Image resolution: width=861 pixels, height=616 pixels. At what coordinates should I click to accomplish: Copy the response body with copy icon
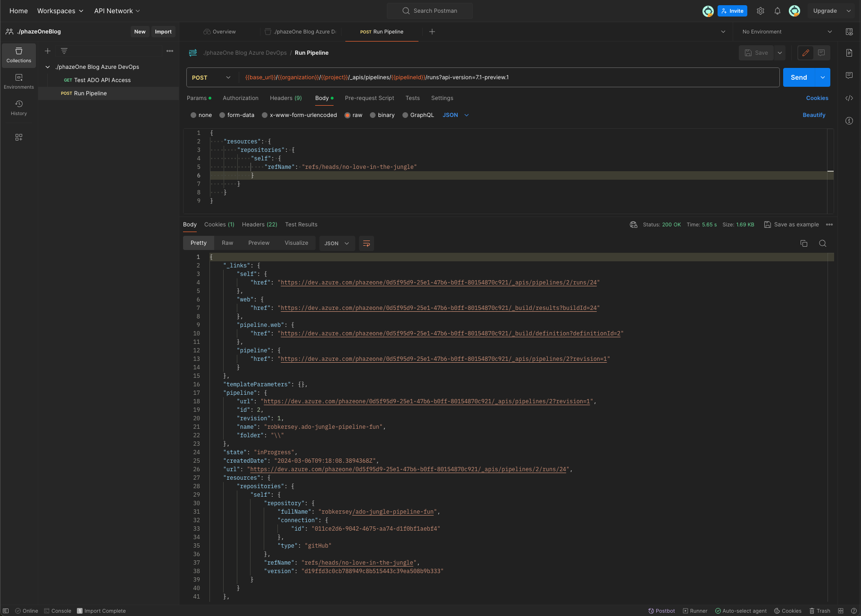click(804, 243)
